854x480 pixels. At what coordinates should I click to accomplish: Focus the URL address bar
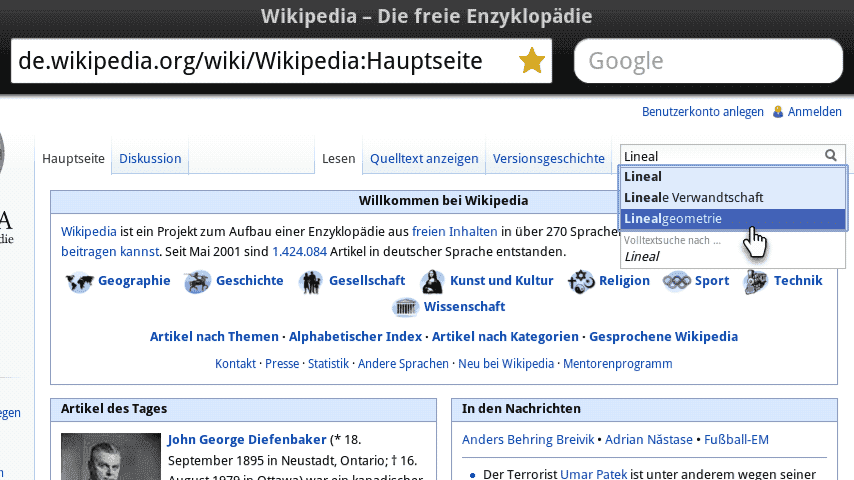281,60
